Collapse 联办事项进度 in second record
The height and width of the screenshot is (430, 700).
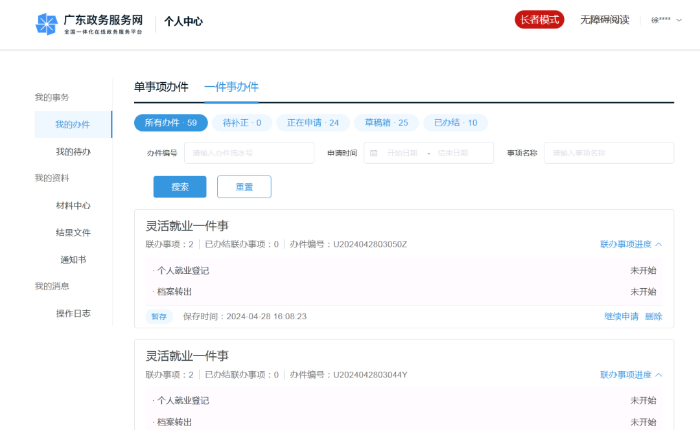(x=631, y=375)
